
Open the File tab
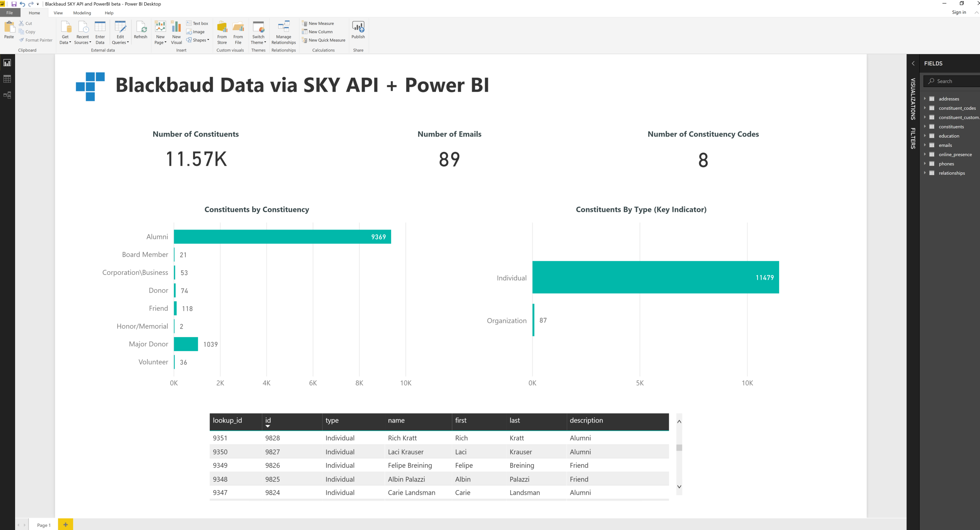pos(10,13)
